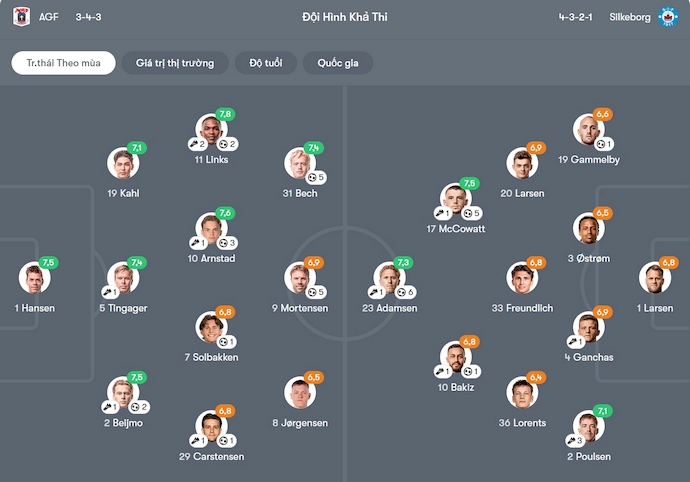Image resolution: width=690 pixels, height=482 pixels.
Task: Choose the 'Quốc gia' tab
Action: (338, 63)
